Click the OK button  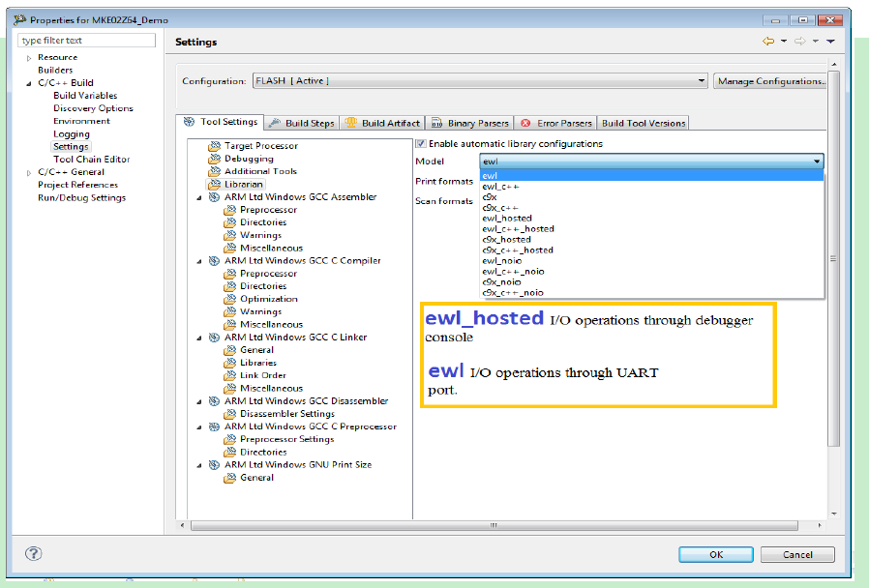[x=715, y=554]
